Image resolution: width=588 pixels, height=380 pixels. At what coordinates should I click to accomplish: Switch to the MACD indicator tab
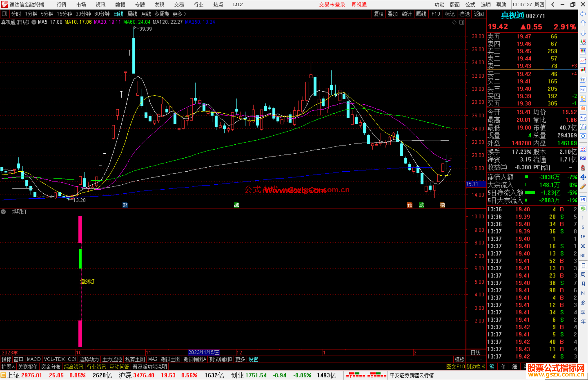(x=33, y=359)
